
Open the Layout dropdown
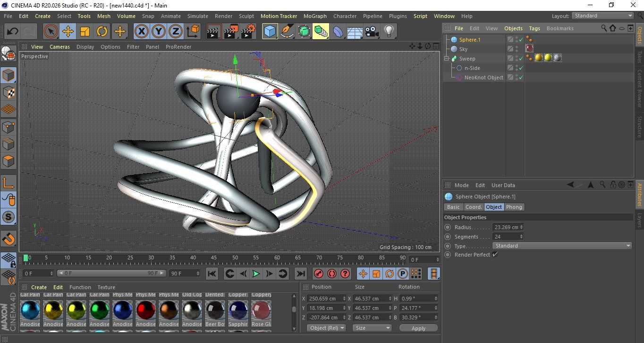tap(603, 16)
